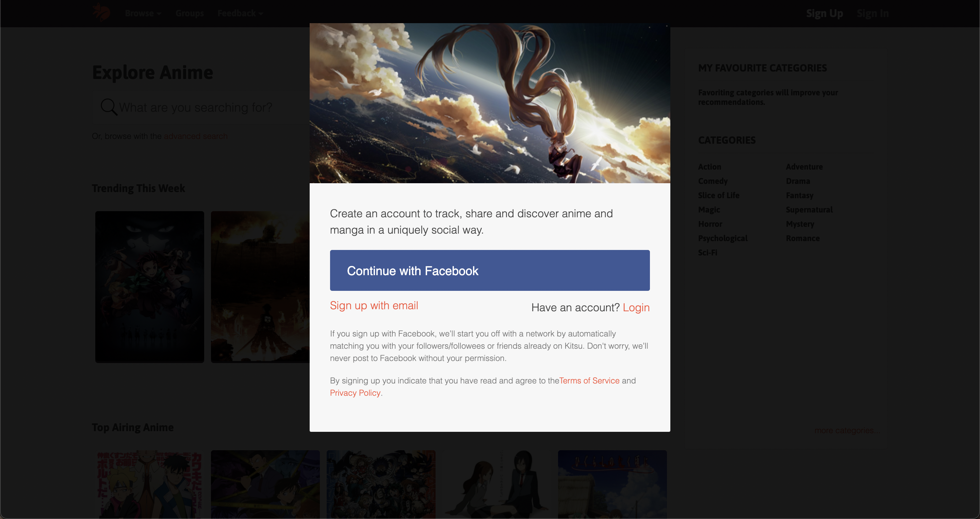The height and width of the screenshot is (519, 980).
Task: Select the Comedy category
Action: pos(713,181)
